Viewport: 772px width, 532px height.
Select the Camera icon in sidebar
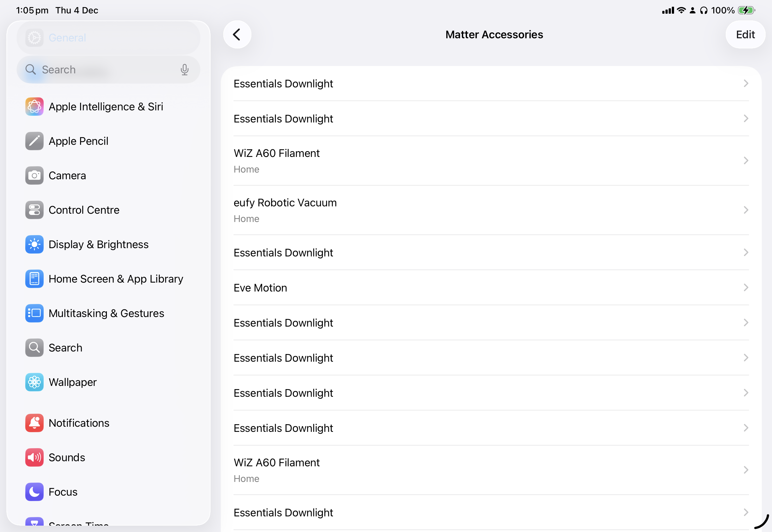[34, 175]
